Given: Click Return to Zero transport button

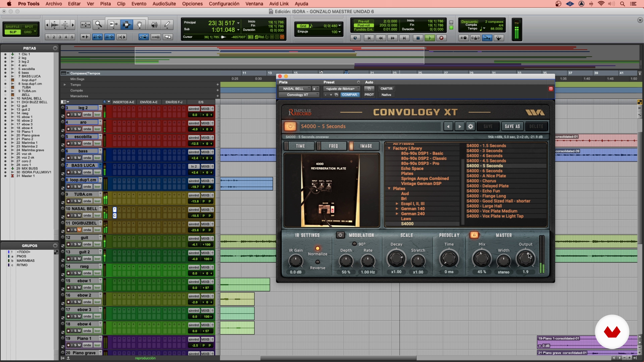Looking at the screenshot, I should 369,38.
